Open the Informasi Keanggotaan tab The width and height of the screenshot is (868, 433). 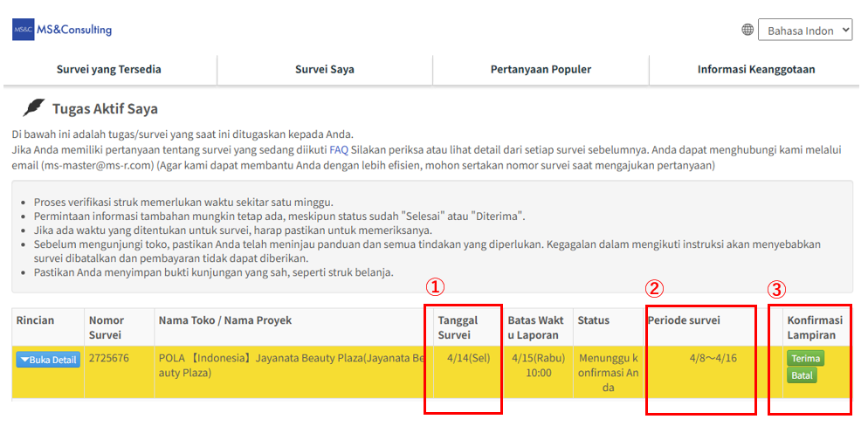click(x=756, y=70)
